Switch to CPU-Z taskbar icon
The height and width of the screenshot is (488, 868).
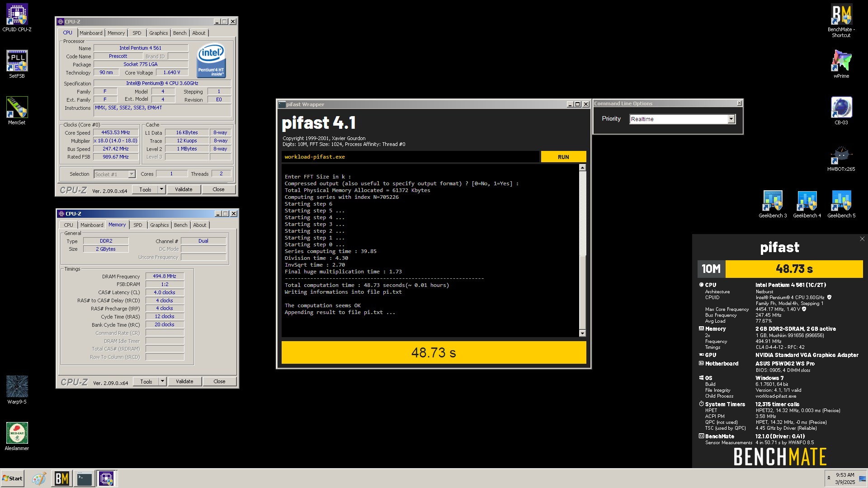point(107,479)
